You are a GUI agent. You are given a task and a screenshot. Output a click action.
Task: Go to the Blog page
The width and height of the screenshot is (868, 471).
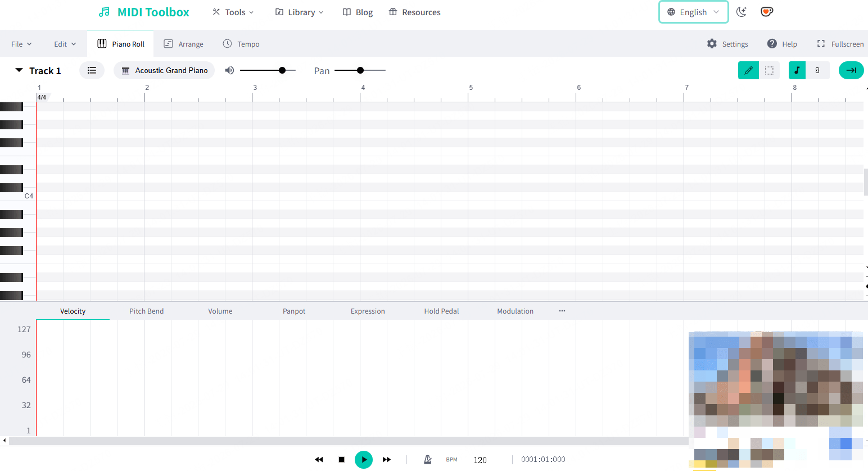pos(358,12)
